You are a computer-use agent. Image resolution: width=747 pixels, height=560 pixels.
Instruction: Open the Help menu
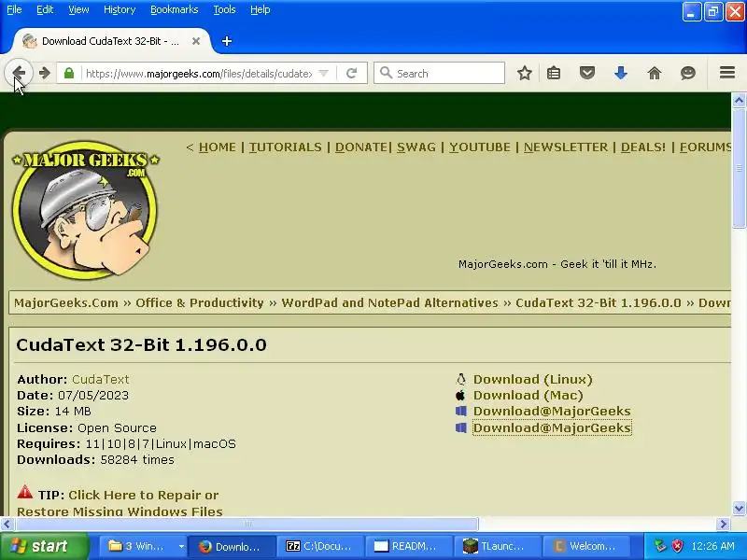[261, 9]
